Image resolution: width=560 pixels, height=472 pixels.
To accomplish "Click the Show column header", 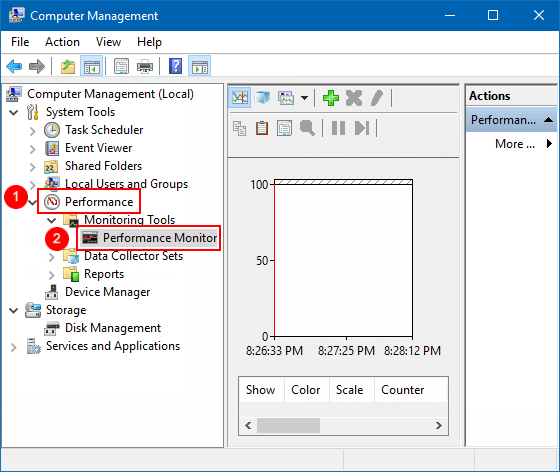I will tap(261, 390).
